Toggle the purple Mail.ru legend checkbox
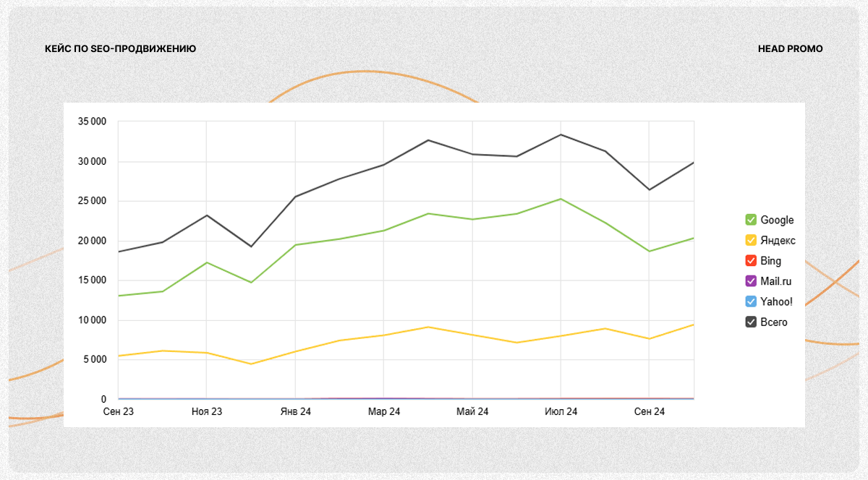 click(751, 281)
